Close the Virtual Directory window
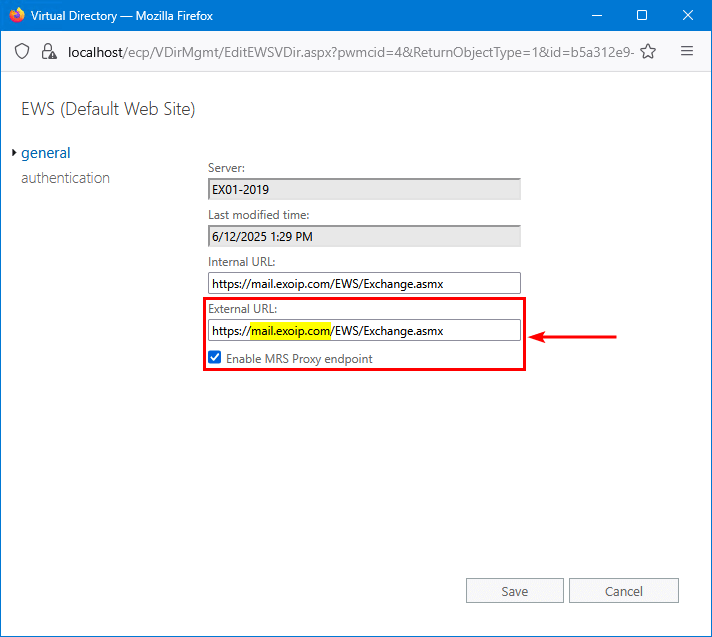 [x=688, y=16]
